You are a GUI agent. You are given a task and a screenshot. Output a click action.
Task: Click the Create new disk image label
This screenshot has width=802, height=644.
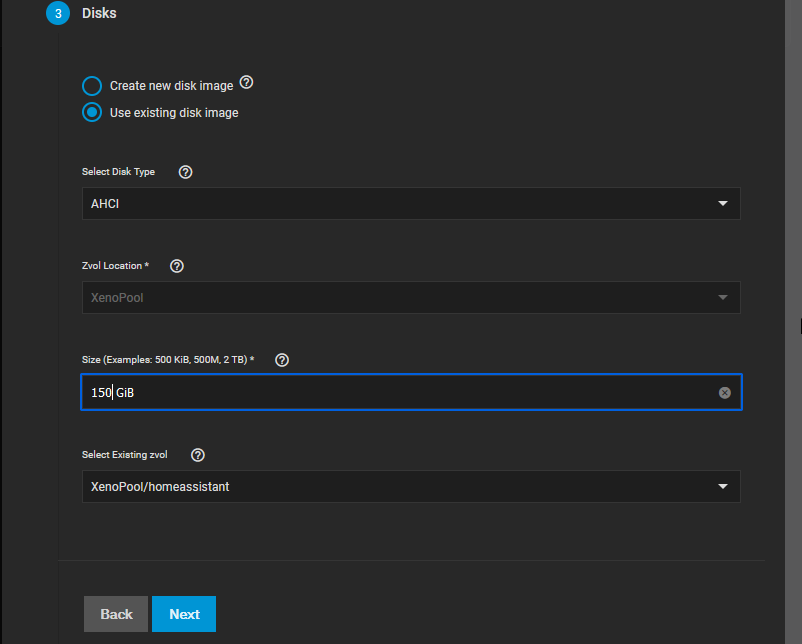171,86
